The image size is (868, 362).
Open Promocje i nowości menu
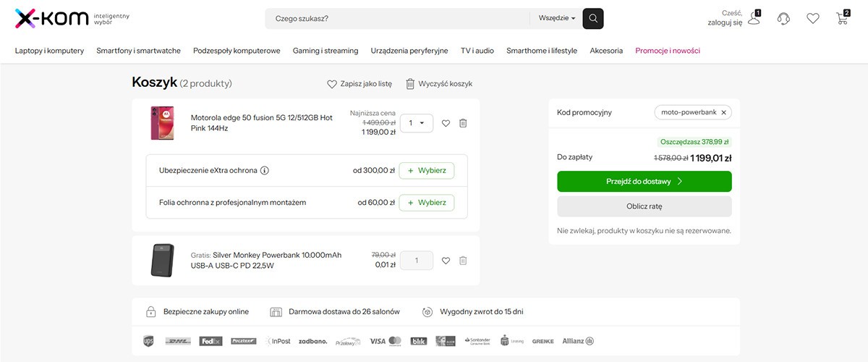(x=668, y=51)
